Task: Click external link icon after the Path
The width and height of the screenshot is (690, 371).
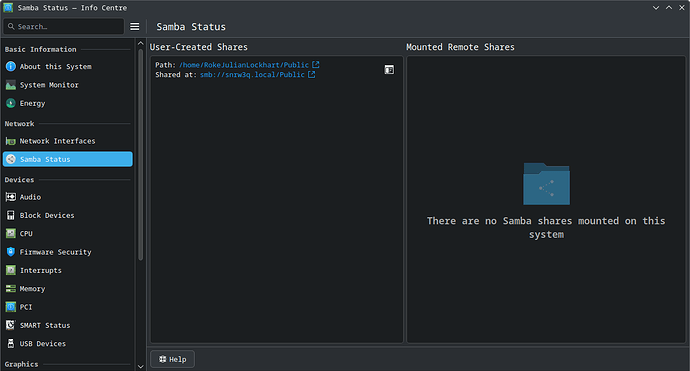Action: [316, 65]
